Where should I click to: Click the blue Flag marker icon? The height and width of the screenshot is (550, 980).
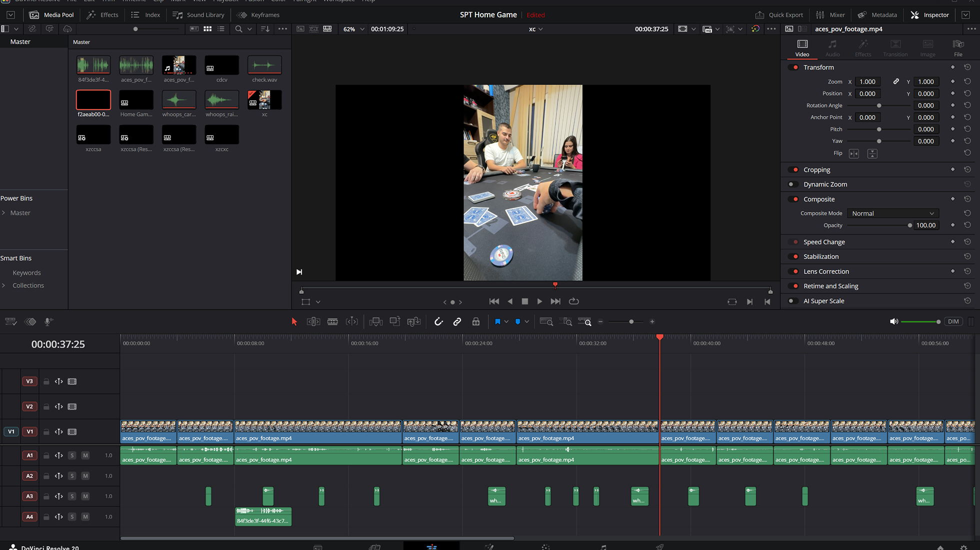[497, 321]
